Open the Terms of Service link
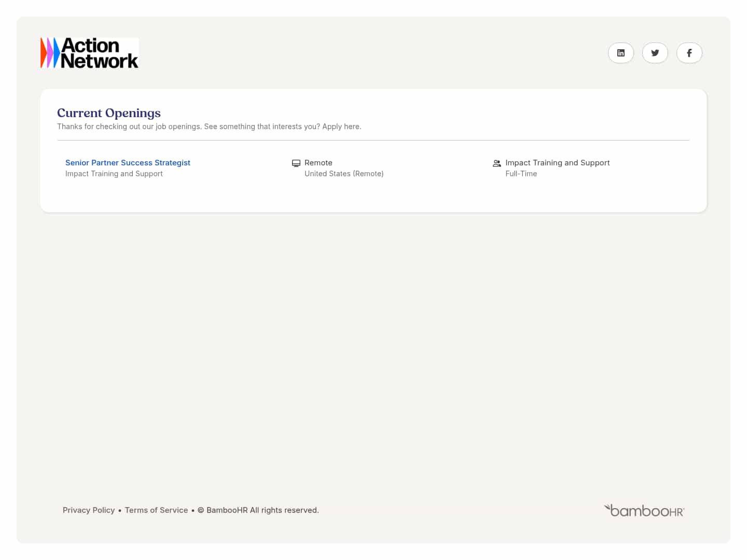Image resolution: width=747 pixels, height=560 pixels. click(156, 510)
